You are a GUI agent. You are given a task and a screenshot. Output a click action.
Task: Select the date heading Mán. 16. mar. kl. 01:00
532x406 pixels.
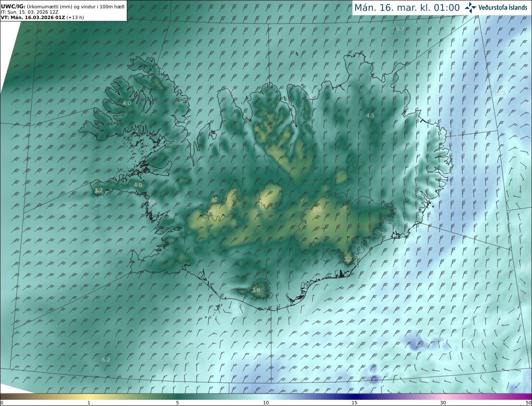(407, 8)
